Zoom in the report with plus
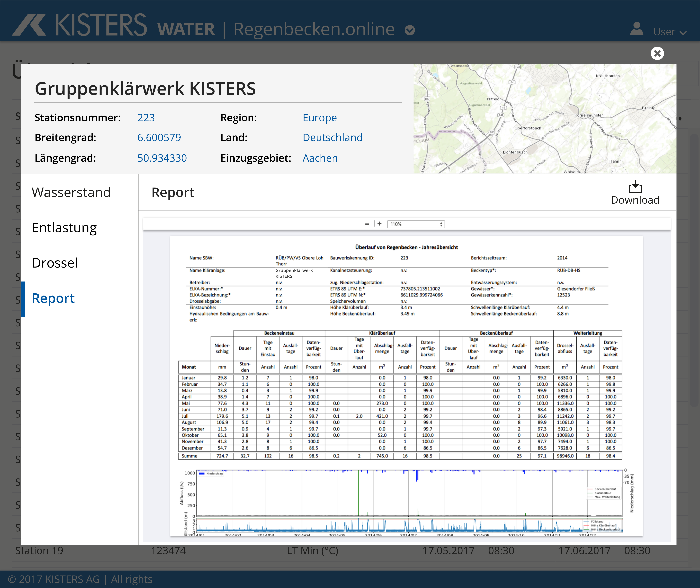This screenshot has width=700, height=588. pyautogui.click(x=379, y=224)
